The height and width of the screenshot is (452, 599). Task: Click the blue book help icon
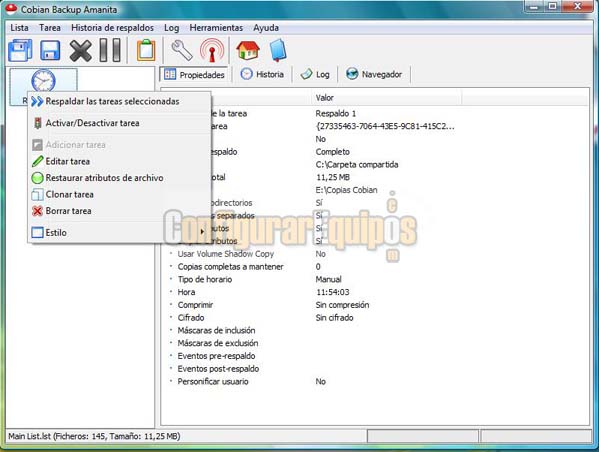point(278,50)
